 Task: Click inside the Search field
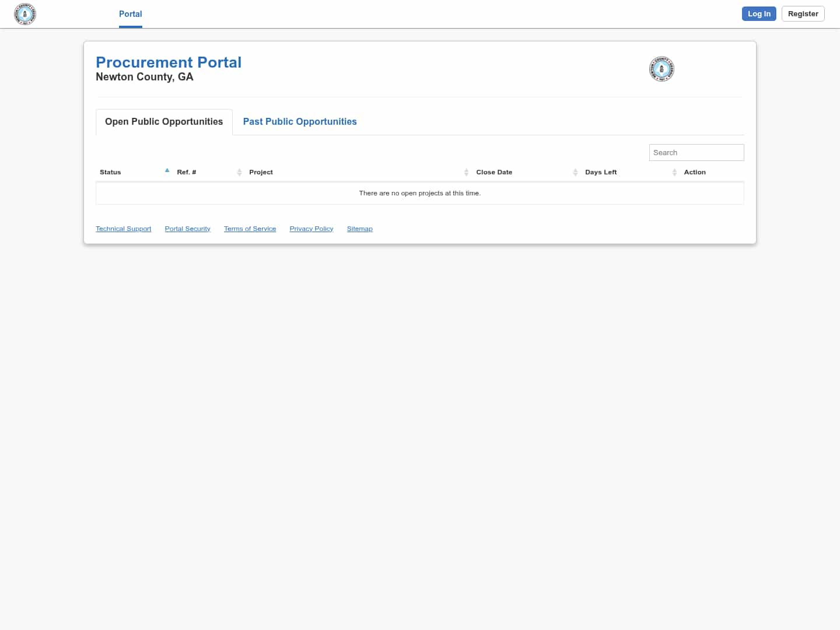pyautogui.click(x=696, y=152)
